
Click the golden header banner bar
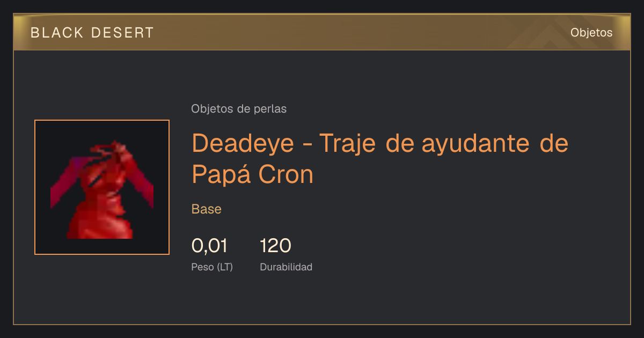[322, 33]
